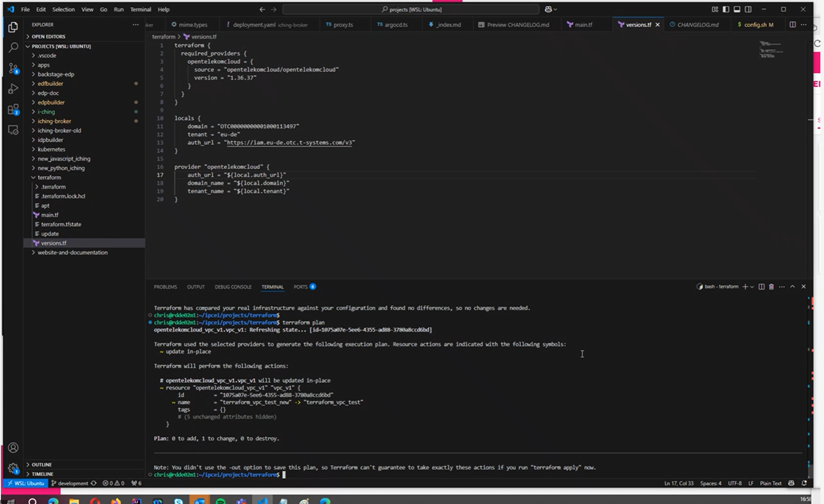The height and width of the screenshot is (504, 824).
Task: Click the errors and warnings indicator
Action: coord(113,483)
